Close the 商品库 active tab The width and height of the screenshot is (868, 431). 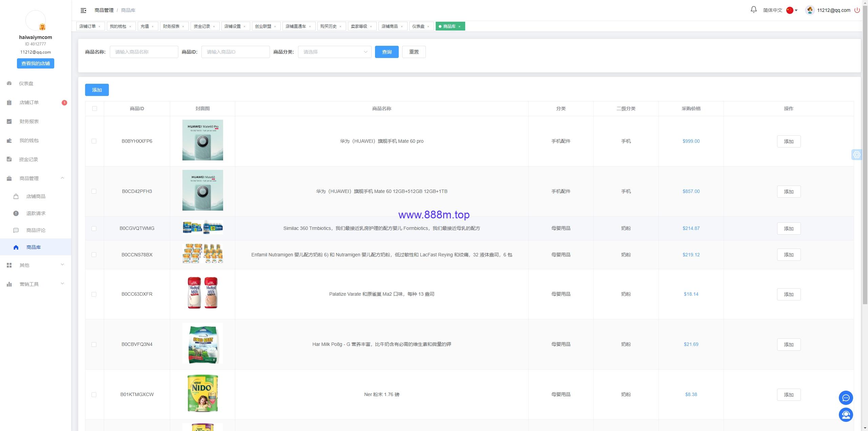(x=459, y=26)
